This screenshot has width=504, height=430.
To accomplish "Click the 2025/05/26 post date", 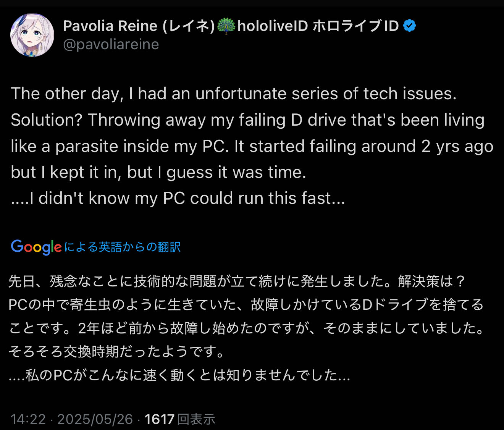I will (x=95, y=419).
